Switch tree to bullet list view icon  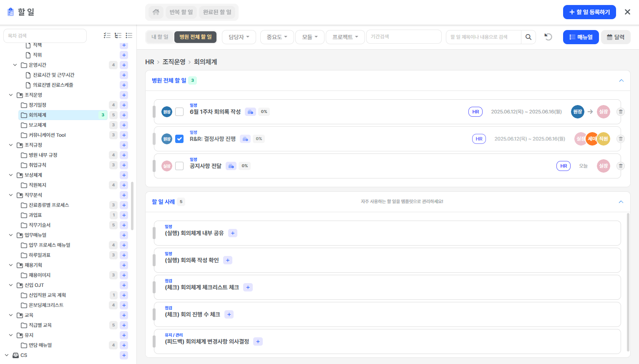[x=129, y=36]
